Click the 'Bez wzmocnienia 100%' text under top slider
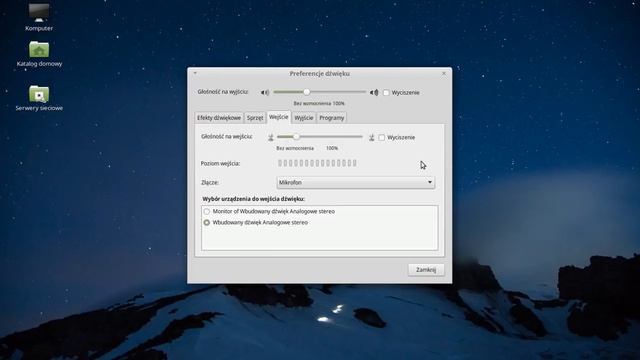The height and width of the screenshot is (360, 640). [319, 104]
